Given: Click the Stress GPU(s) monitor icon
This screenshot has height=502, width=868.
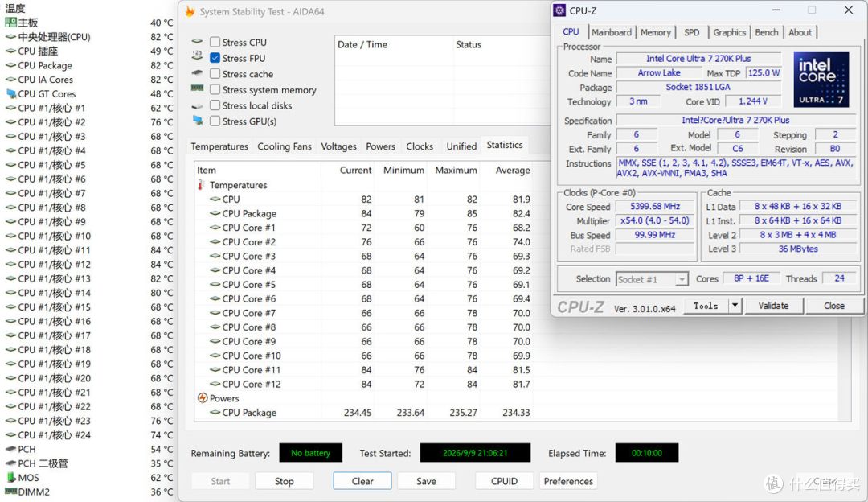Looking at the screenshot, I should pyautogui.click(x=198, y=120).
